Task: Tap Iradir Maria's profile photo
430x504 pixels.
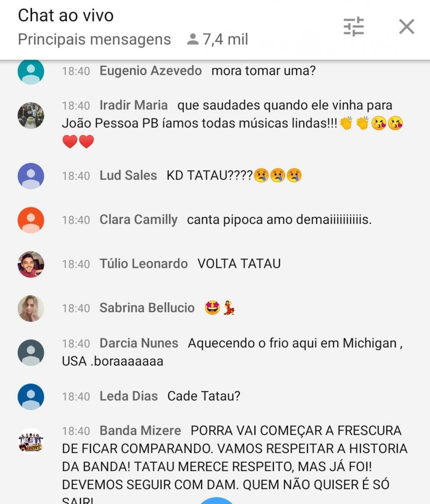Action: coord(31,115)
